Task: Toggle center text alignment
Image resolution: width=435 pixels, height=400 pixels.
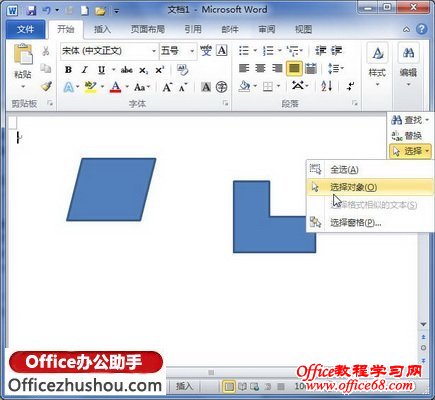Action: [260, 69]
